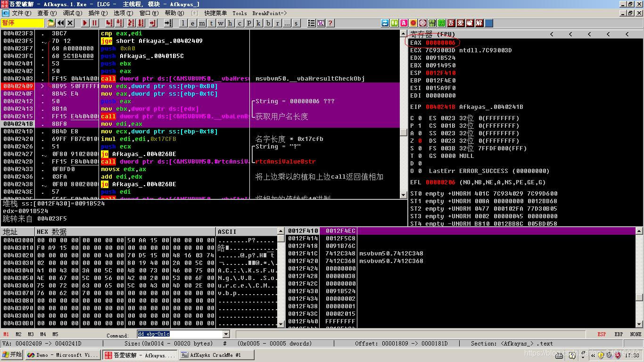644x362 pixels.
Task: Open Patches window with 'P' button
Action: [x=249, y=23]
